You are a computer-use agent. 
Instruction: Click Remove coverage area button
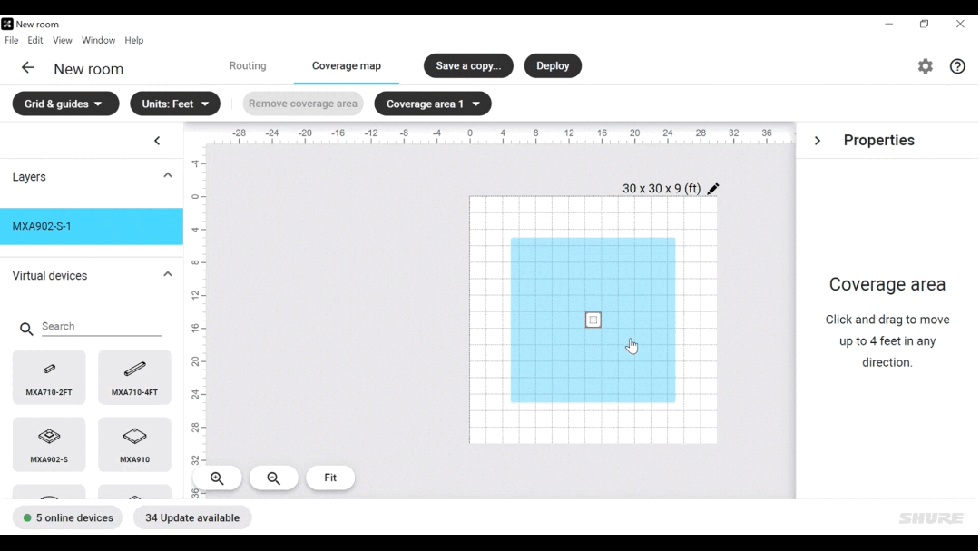click(x=303, y=103)
